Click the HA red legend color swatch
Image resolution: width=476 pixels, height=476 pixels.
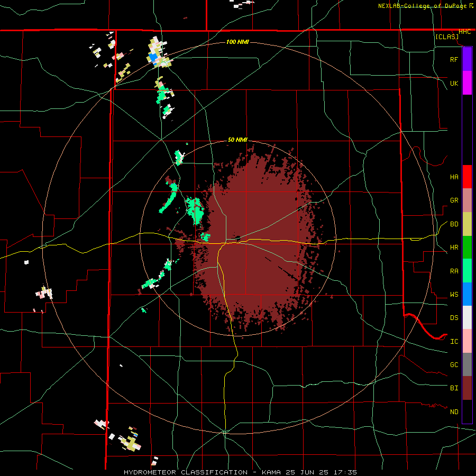[467, 177]
